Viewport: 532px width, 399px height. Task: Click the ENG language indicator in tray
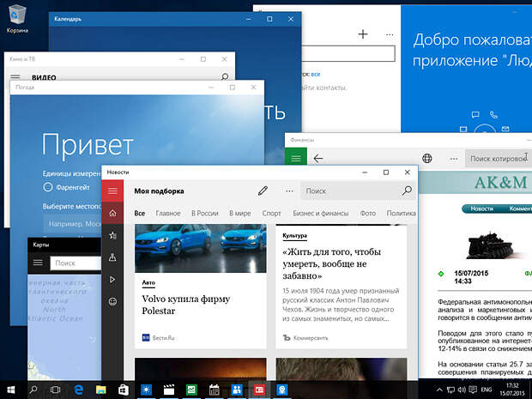487,390
